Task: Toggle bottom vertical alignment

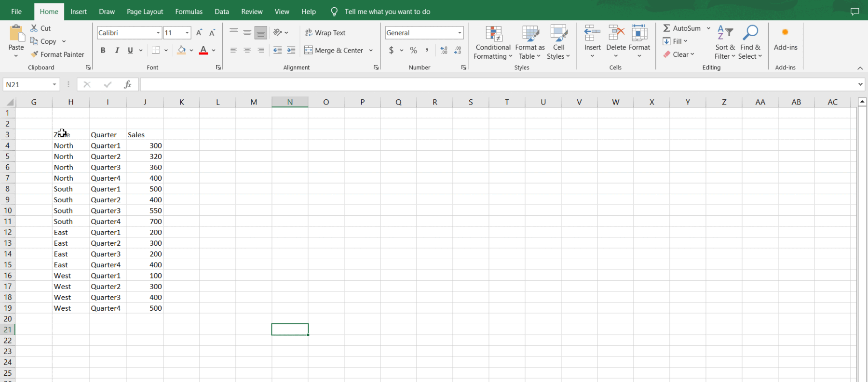Action: coord(261,32)
